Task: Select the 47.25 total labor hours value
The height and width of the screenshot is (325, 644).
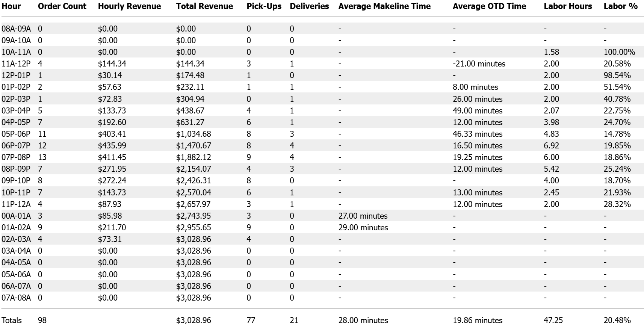Action: click(x=553, y=320)
